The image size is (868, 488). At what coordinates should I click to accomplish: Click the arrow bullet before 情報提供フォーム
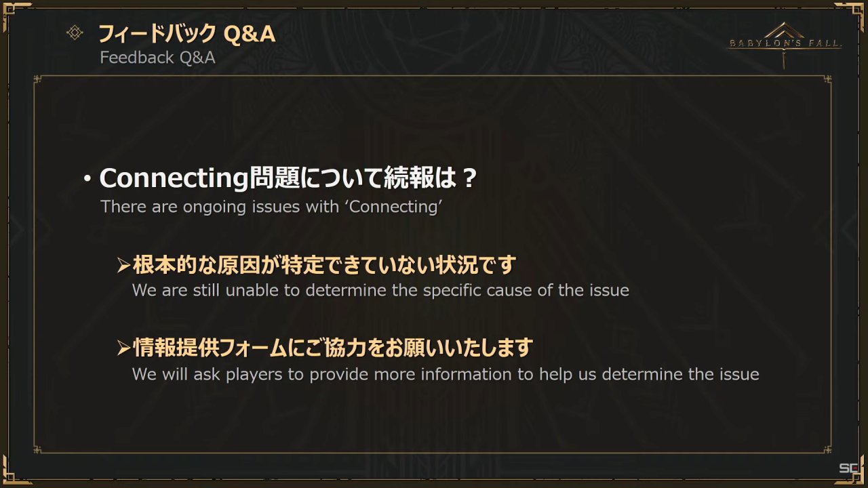123,349
